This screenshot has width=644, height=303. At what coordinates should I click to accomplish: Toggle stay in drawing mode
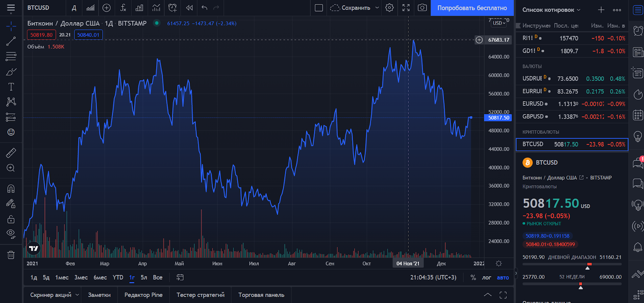pyautogui.click(x=11, y=204)
